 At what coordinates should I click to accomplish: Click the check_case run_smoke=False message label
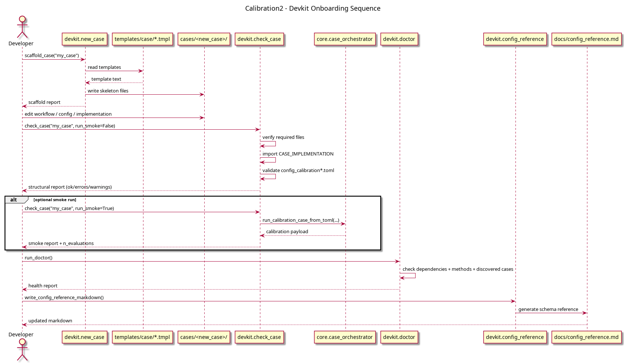coord(70,126)
